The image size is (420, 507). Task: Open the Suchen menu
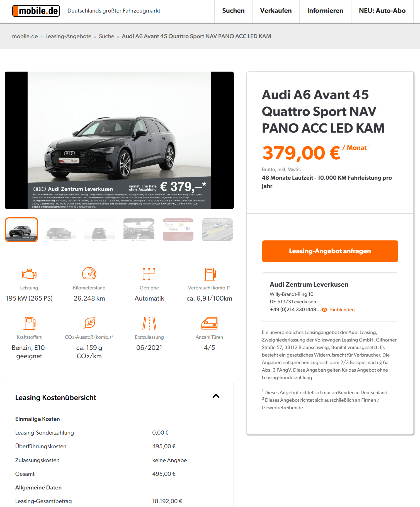click(x=233, y=11)
